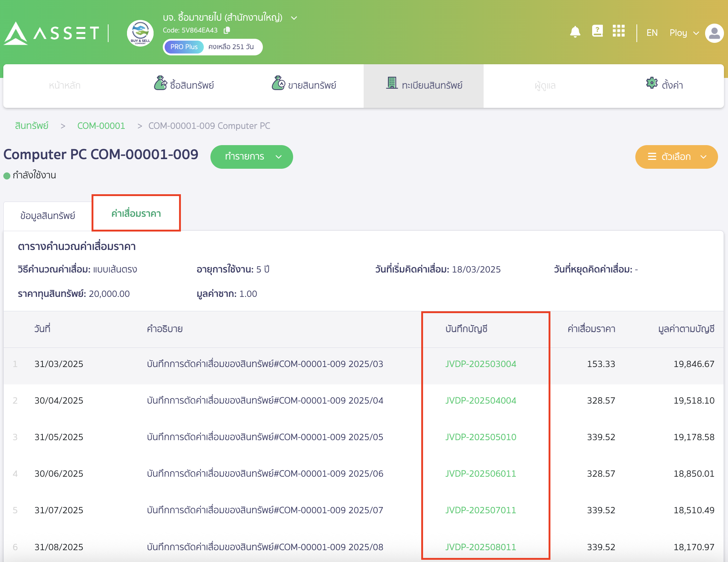Screen dimensions: 728x562
Task: Open the ซื้อสินทรัพย์ purchase menu
Action: (184, 85)
